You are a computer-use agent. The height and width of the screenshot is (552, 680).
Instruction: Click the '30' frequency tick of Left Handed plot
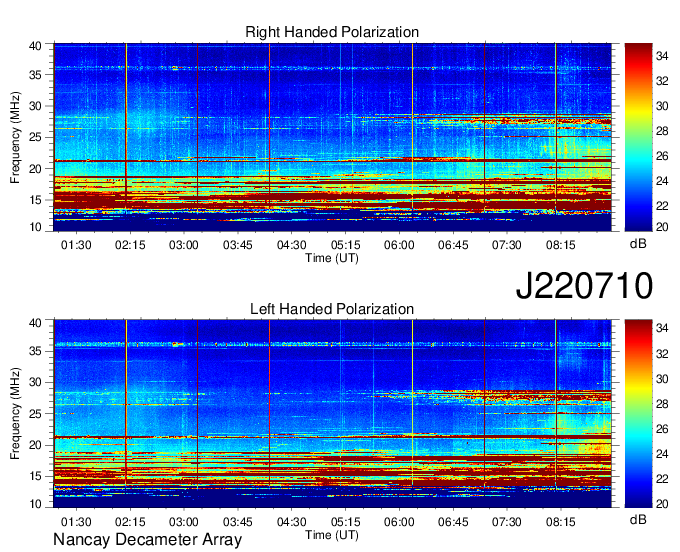pyautogui.click(x=35, y=382)
